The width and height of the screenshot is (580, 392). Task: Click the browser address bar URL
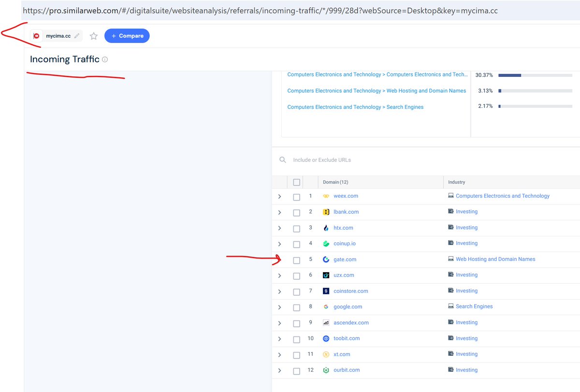pos(260,10)
